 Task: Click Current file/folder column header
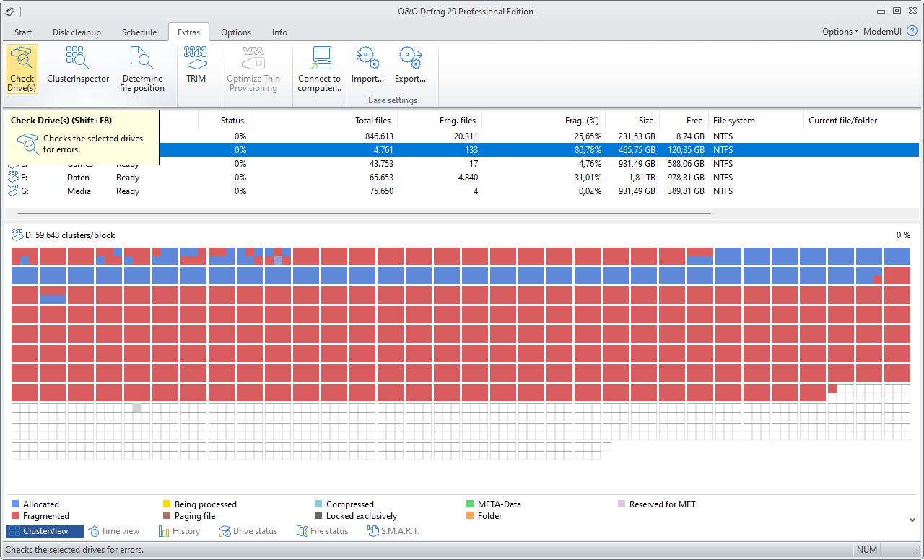pos(860,121)
